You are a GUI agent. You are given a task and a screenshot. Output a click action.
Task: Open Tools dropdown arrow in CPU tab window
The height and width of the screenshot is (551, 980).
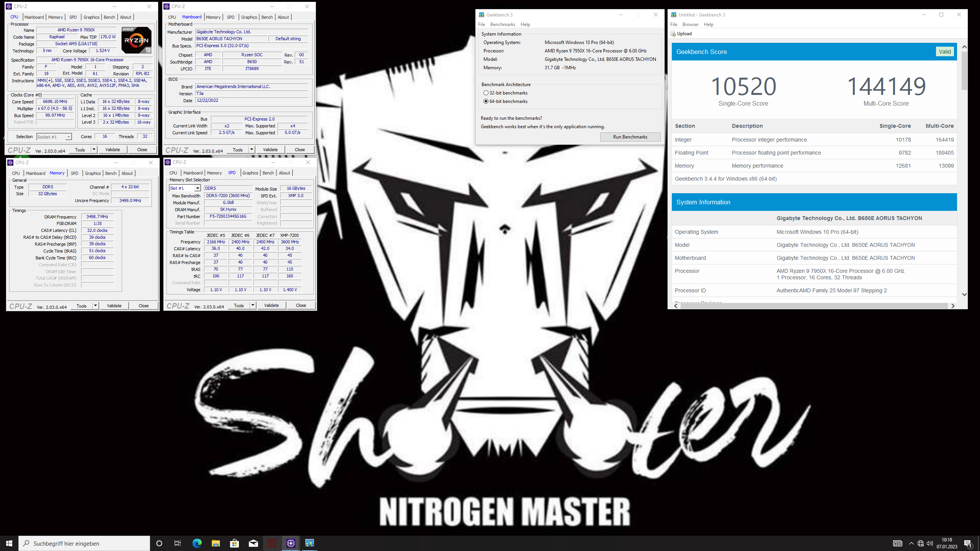pyautogui.click(x=94, y=150)
